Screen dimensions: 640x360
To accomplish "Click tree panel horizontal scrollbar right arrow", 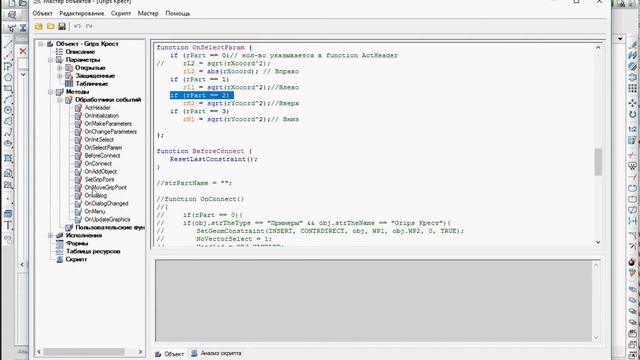I will click(x=140, y=352).
